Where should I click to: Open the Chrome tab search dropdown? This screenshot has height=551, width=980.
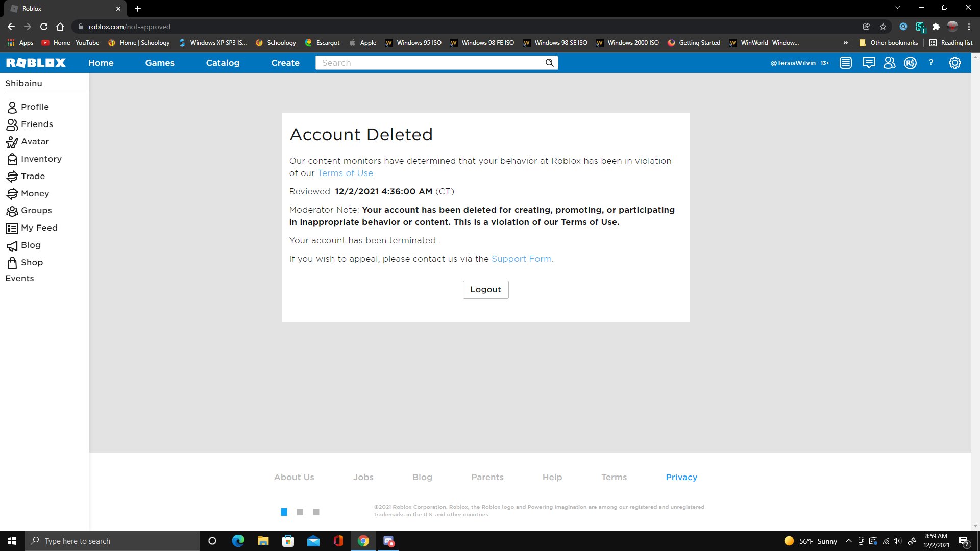point(898,8)
